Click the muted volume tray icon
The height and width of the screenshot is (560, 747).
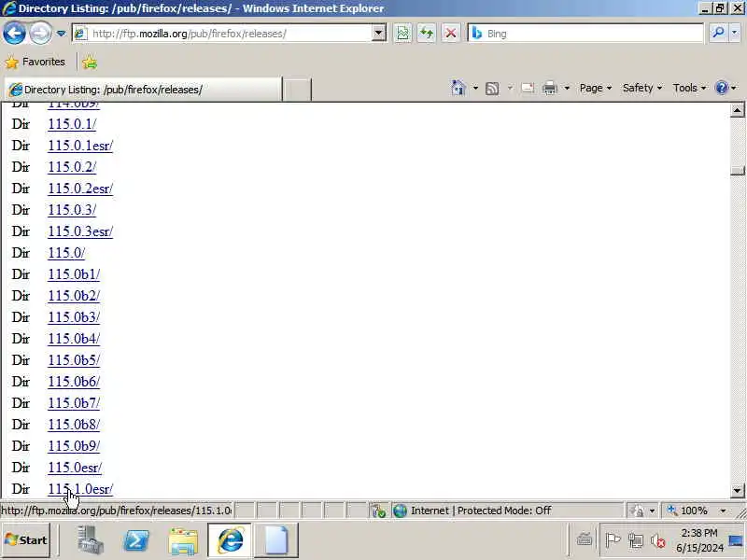[658, 540]
